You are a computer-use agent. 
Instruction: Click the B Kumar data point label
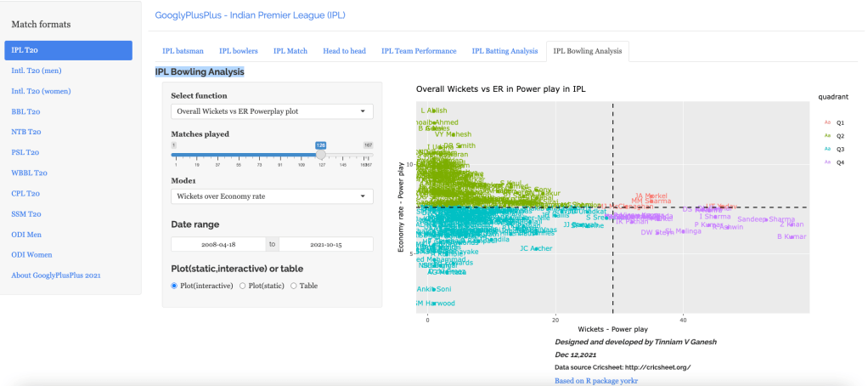791,236
